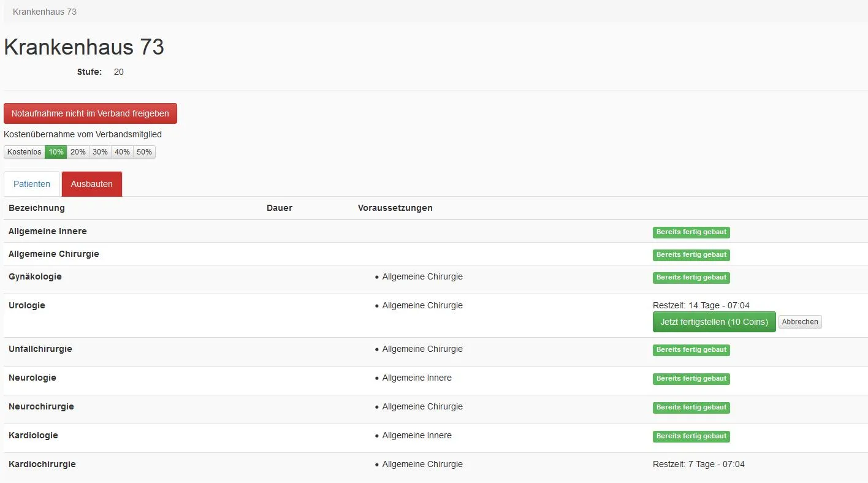
Task: Click 'Bereits fertig gebaut' badge for Gynäkologie
Action: click(x=691, y=278)
